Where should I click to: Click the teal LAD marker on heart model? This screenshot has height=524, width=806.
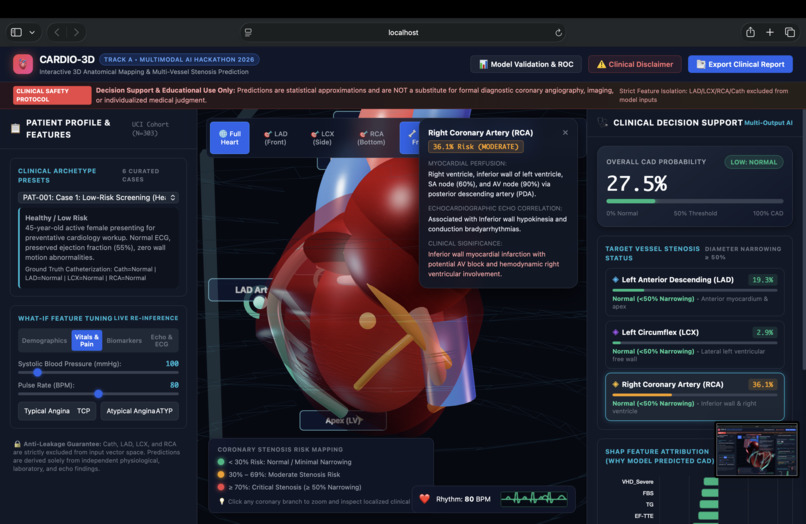[259, 302]
